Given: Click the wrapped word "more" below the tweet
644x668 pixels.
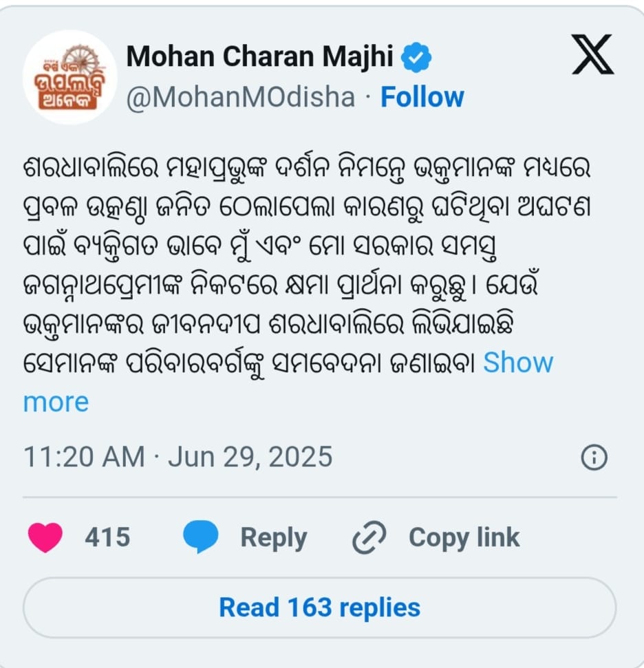Looking at the screenshot, I should pos(56,402).
